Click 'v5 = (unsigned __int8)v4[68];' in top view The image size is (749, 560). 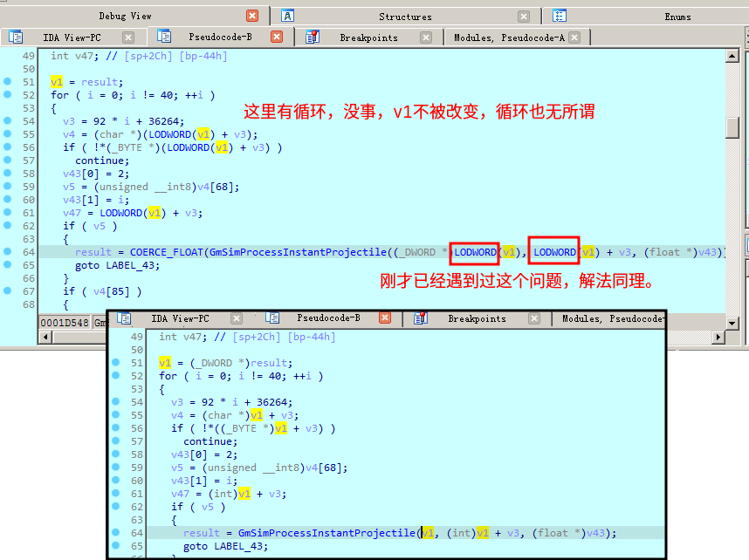(x=151, y=187)
